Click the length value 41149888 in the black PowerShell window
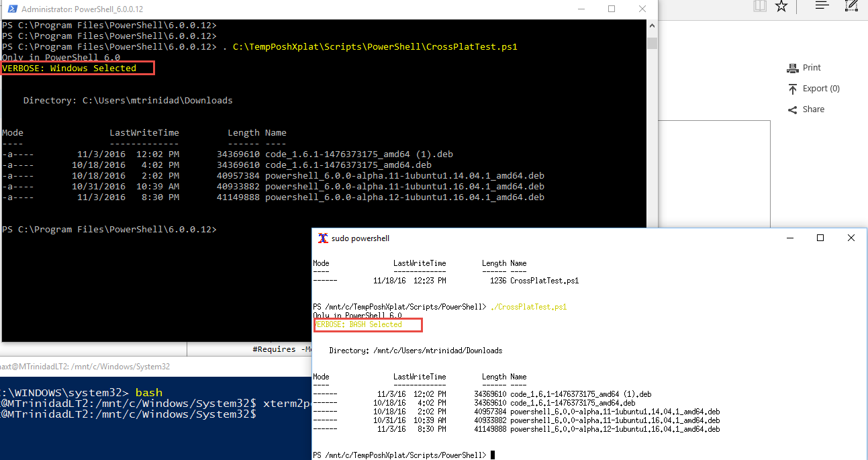The width and height of the screenshot is (868, 460). pos(238,197)
